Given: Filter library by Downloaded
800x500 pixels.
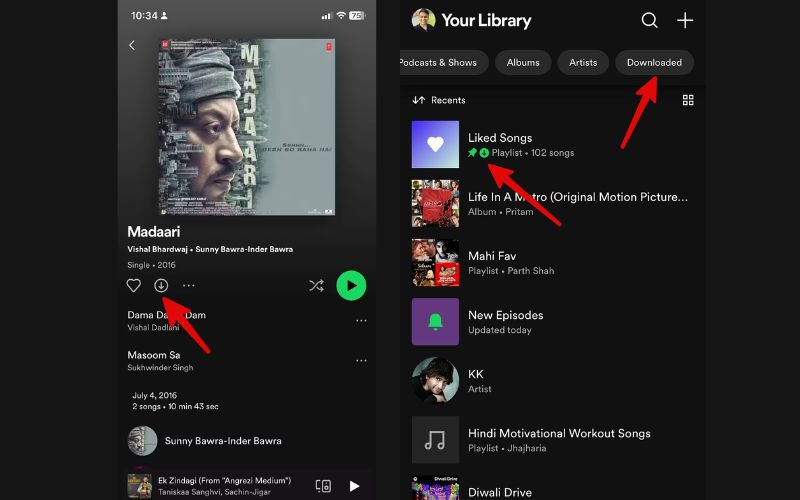Looking at the screenshot, I should tap(654, 62).
